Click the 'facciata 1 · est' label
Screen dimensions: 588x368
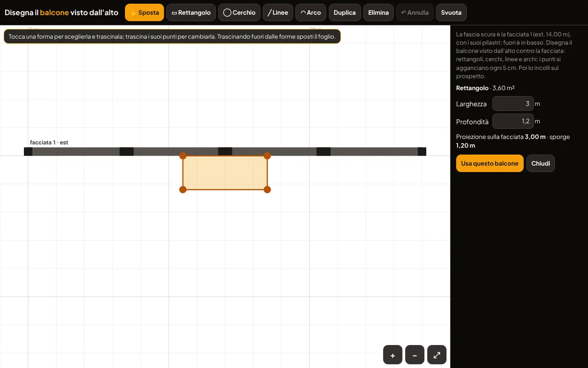49,143
